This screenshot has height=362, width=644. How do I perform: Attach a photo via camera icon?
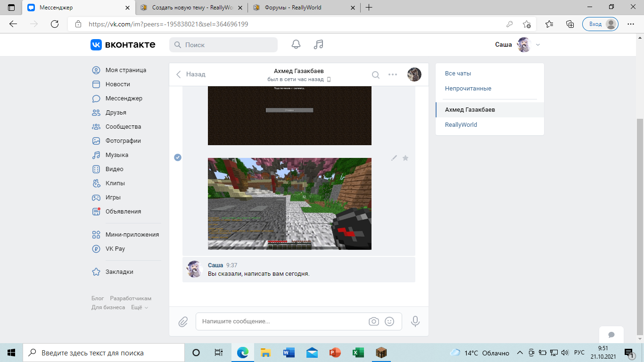[374, 321]
